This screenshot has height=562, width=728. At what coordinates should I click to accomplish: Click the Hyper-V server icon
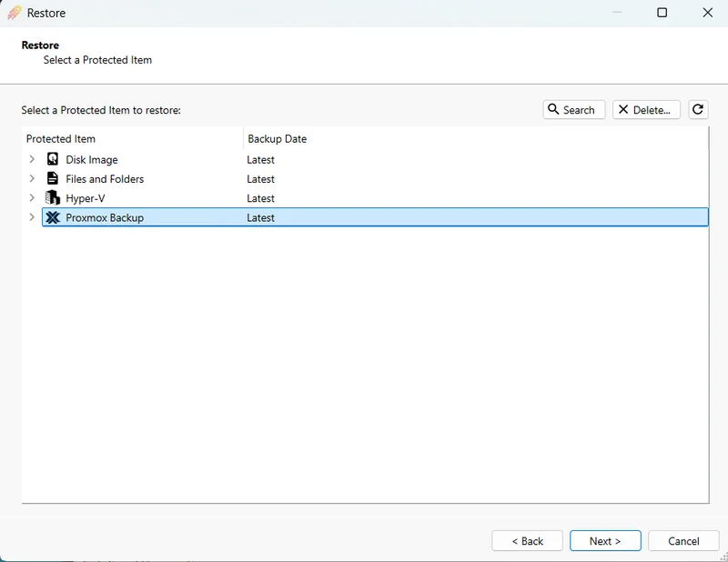53,197
